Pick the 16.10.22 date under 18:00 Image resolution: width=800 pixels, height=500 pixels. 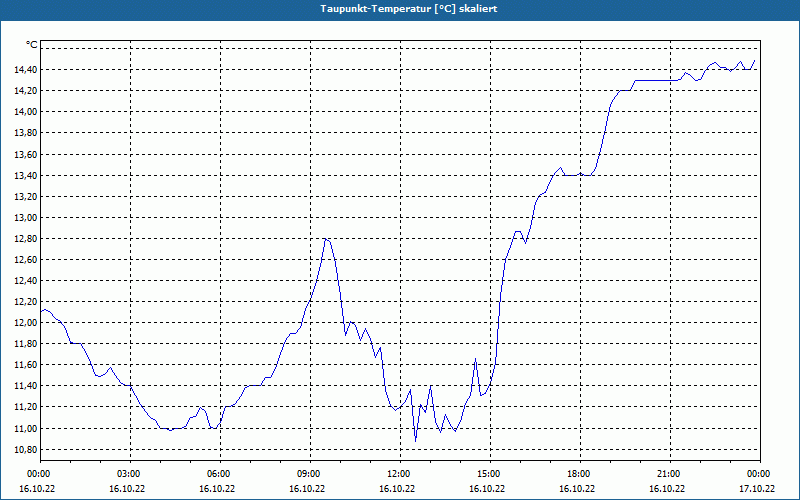[x=577, y=488]
